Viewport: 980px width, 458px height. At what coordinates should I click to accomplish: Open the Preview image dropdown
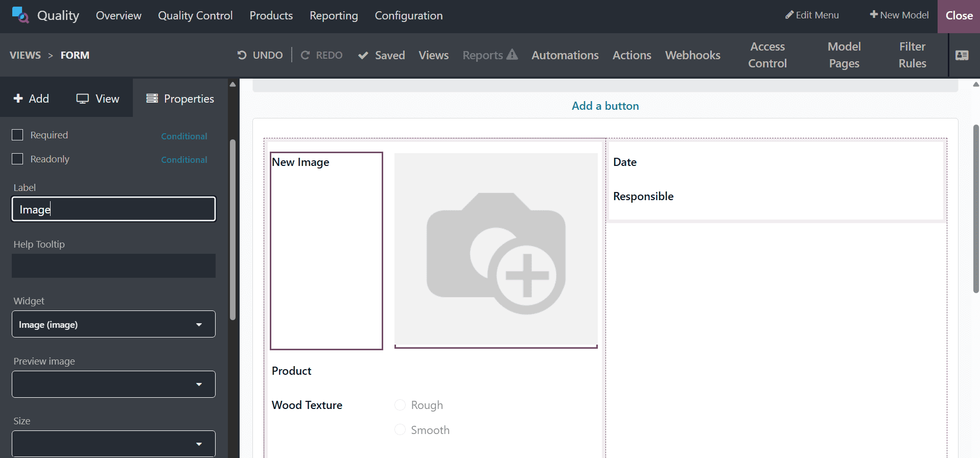[113, 384]
